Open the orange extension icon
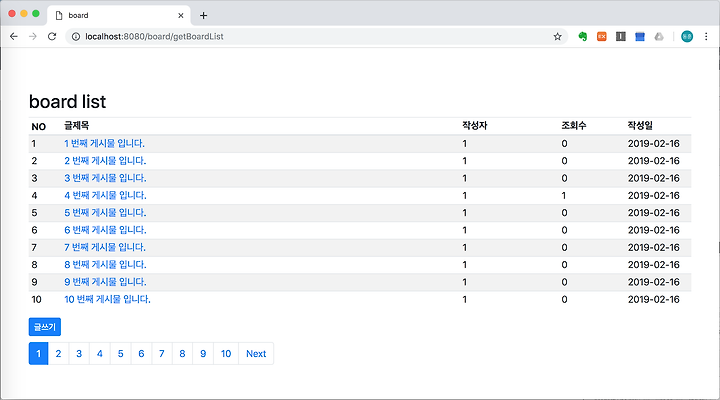The image size is (720, 400). [602, 36]
